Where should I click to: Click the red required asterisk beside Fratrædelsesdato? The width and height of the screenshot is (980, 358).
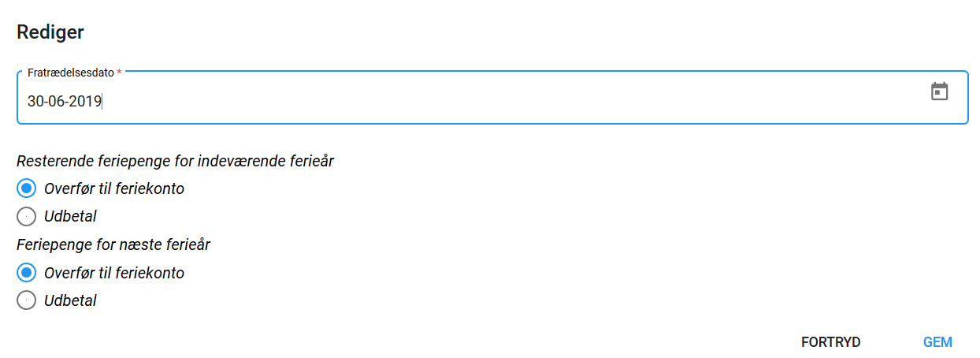coord(119,72)
